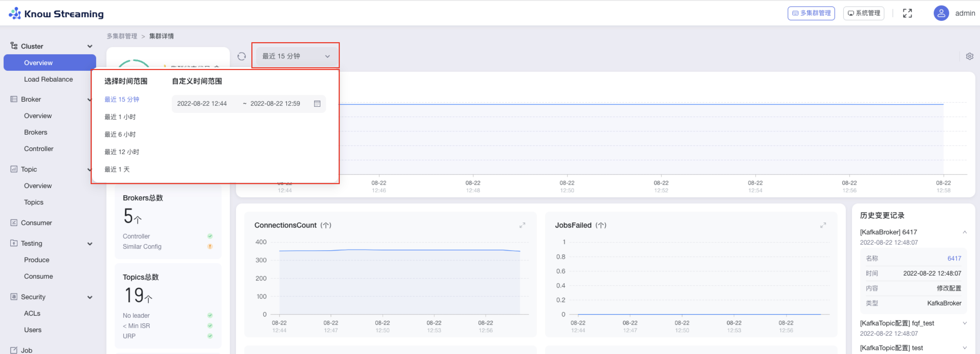Open the 6417 broker name link
The width and height of the screenshot is (980, 354).
[x=954, y=259]
